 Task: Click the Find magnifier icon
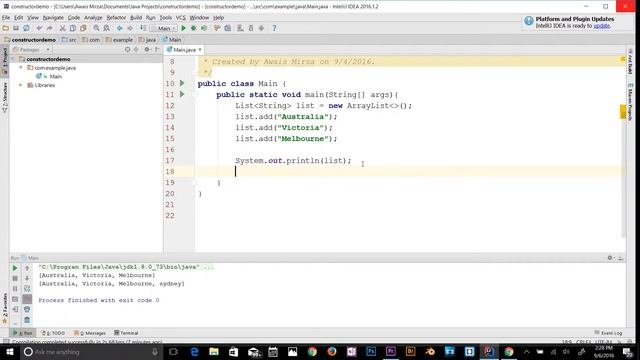pyautogui.click(x=96, y=28)
